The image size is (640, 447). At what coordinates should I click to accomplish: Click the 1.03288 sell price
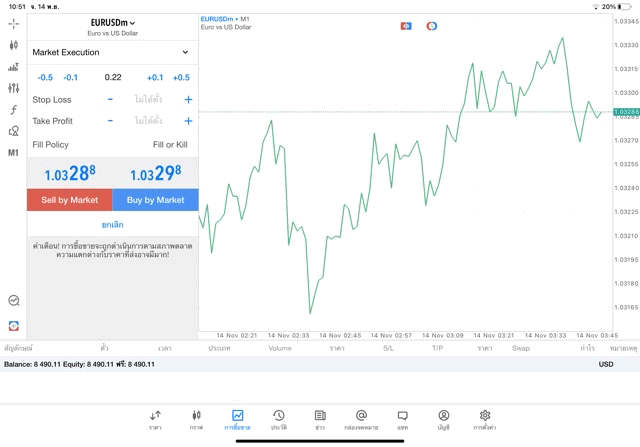[70, 173]
